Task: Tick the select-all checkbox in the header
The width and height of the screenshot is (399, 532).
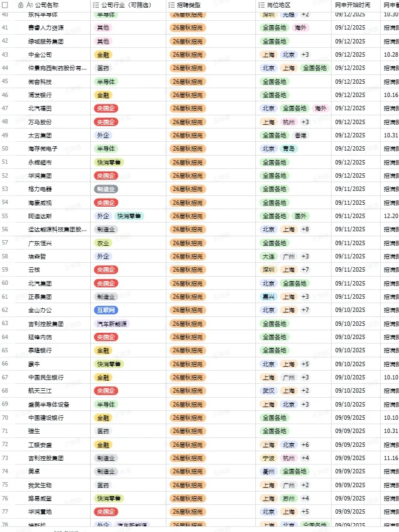Action: [x=5, y=5]
